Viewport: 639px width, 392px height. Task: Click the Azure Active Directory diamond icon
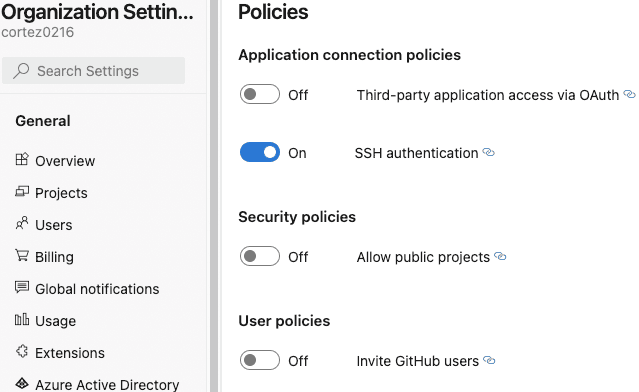(22, 383)
